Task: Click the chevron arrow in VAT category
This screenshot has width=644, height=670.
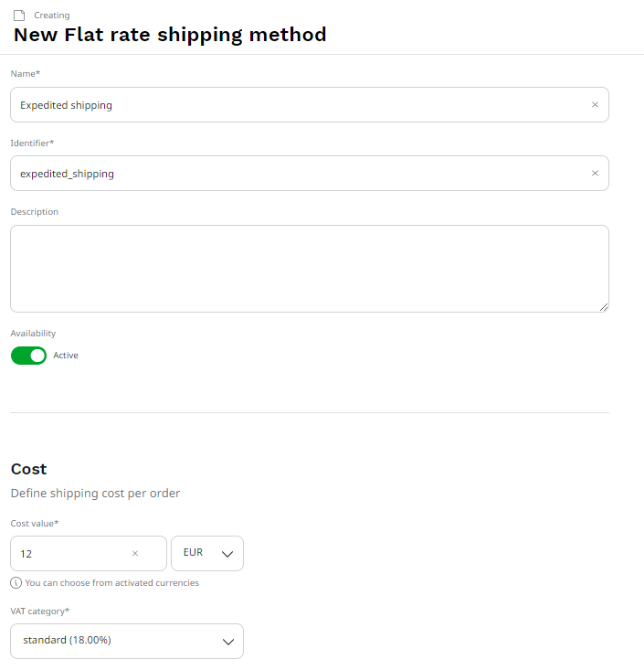Action: (x=228, y=641)
